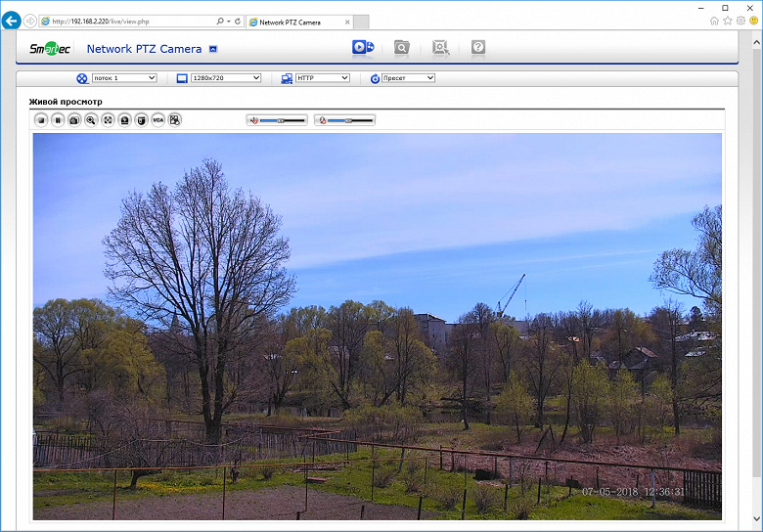Click the network protocol computer icon
763x532 pixels.
click(287, 78)
